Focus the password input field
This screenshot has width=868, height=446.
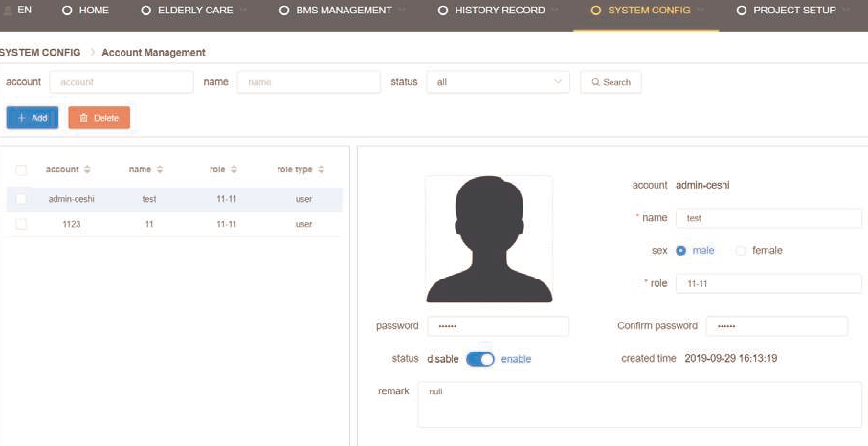click(499, 326)
